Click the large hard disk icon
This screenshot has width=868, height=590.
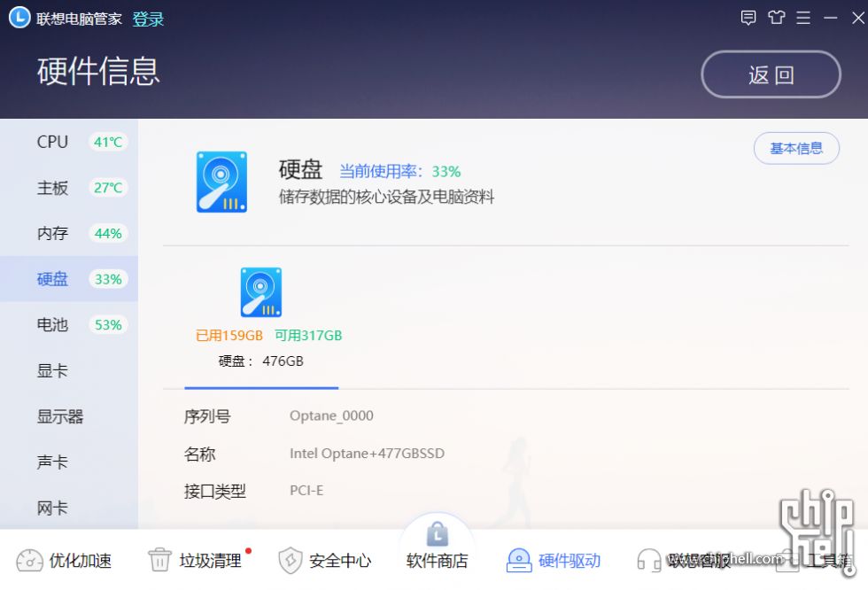[x=221, y=182]
